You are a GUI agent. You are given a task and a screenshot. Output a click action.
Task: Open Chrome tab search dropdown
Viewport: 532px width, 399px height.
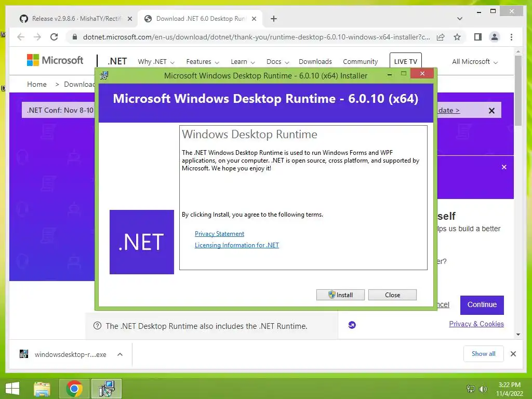[459, 19]
